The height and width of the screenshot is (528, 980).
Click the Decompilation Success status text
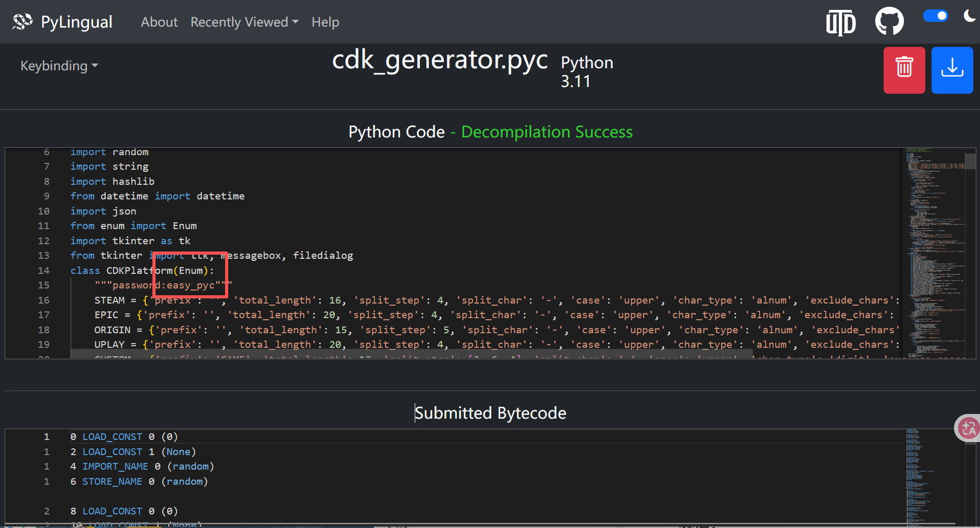(x=547, y=132)
